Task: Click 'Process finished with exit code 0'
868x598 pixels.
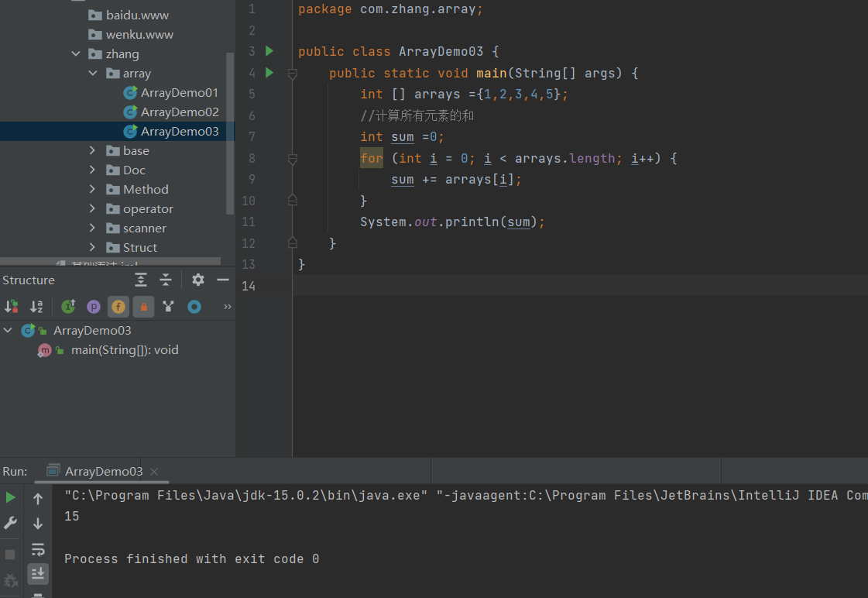Action: [x=191, y=558]
